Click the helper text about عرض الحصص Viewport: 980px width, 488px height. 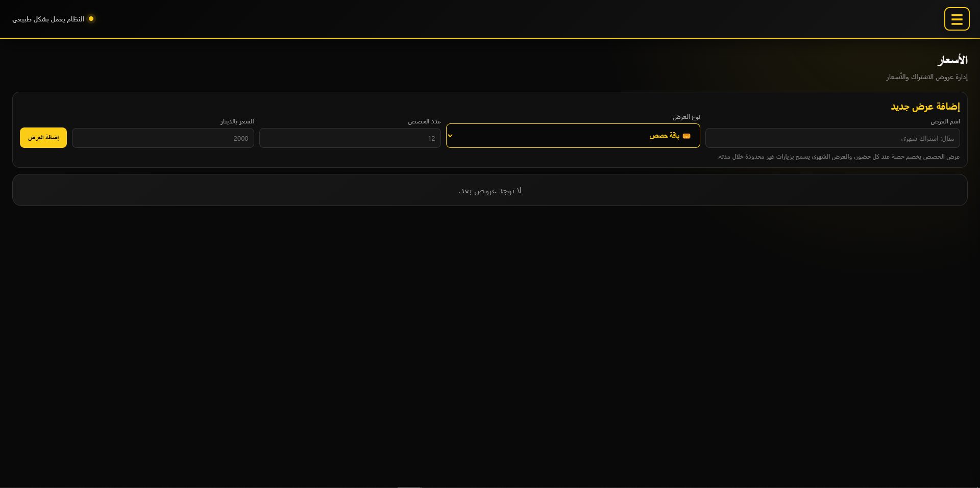839,157
